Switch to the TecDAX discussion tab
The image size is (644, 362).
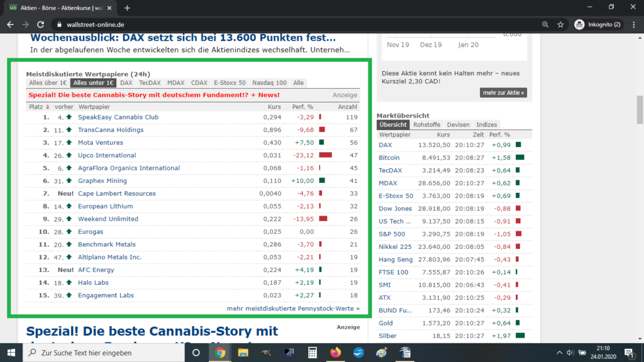tap(150, 83)
